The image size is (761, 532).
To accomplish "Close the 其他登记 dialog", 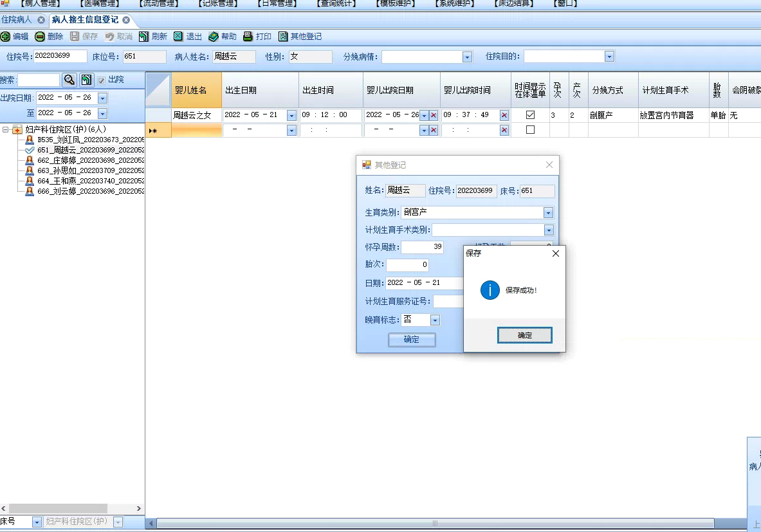I will (x=549, y=165).
